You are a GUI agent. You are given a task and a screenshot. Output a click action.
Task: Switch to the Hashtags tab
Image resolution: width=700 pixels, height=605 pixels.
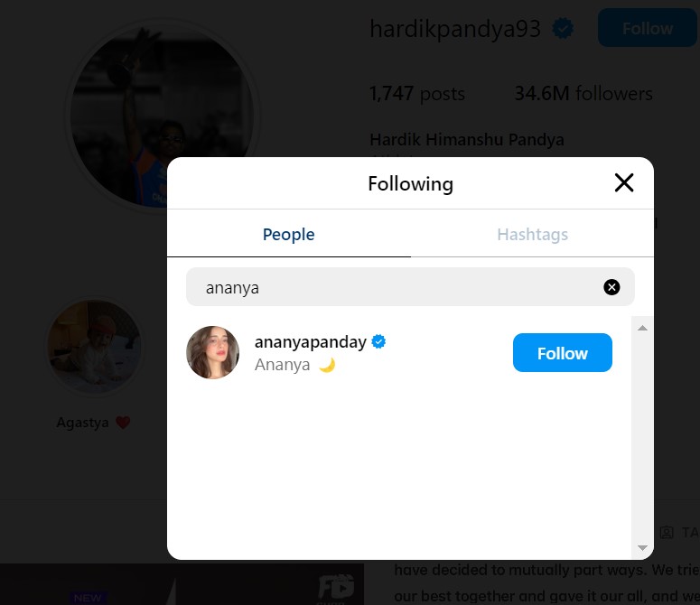[532, 234]
